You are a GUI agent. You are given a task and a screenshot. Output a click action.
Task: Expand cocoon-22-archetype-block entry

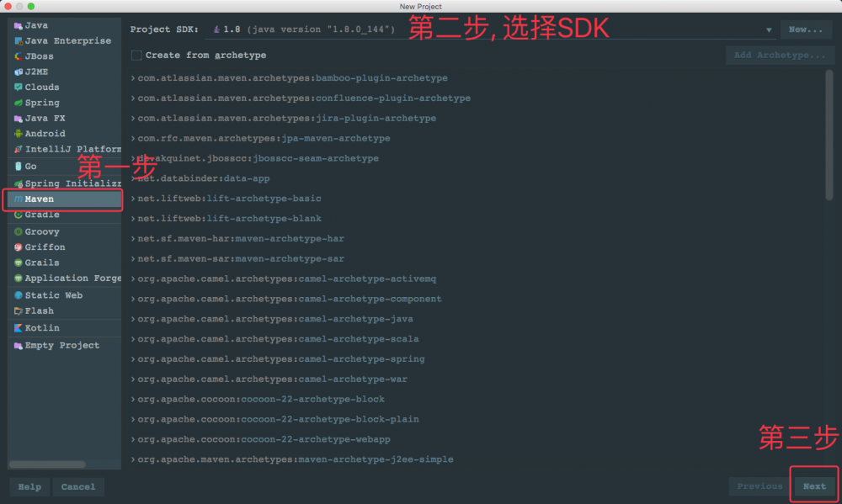click(133, 400)
